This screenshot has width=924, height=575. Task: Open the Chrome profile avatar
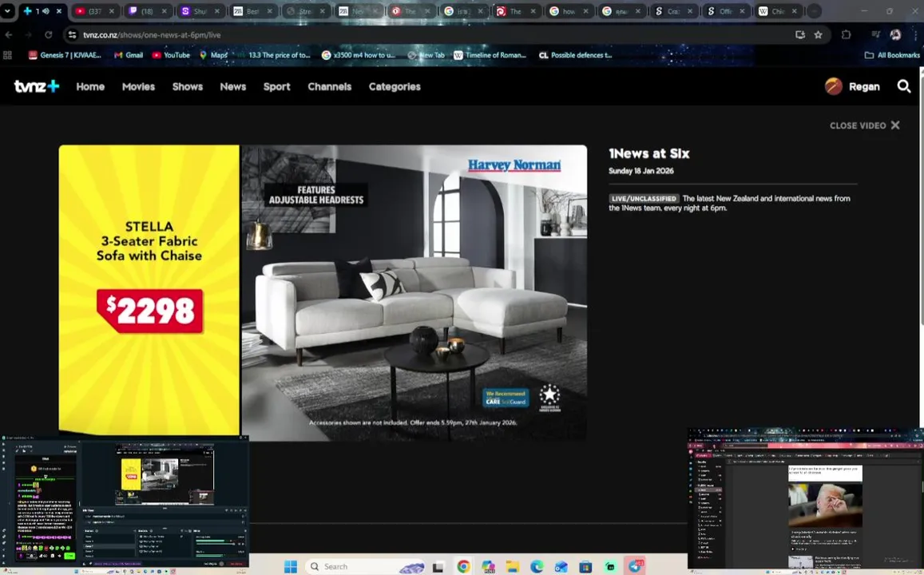pyautogui.click(x=896, y=35)
